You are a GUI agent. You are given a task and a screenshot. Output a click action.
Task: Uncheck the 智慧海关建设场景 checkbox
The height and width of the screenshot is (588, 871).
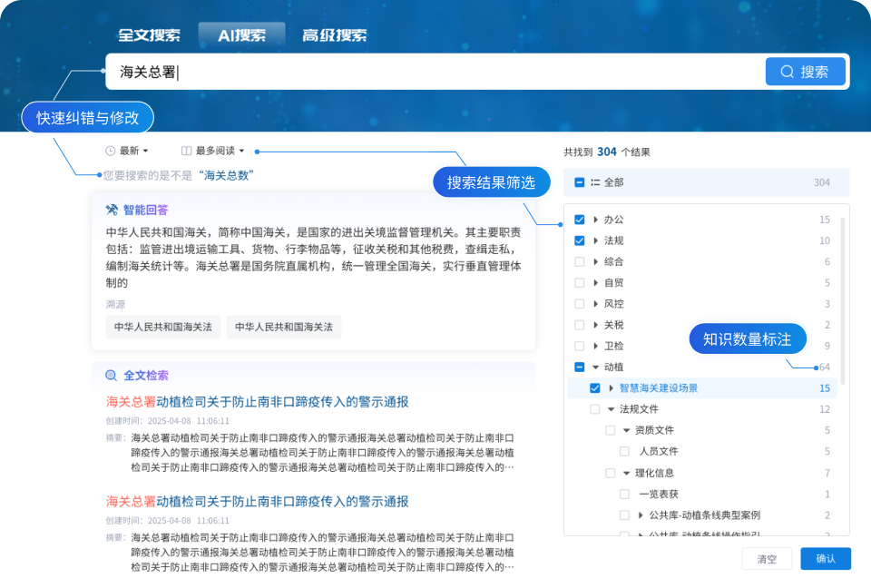pyautogui.click(x=595, y=388)
